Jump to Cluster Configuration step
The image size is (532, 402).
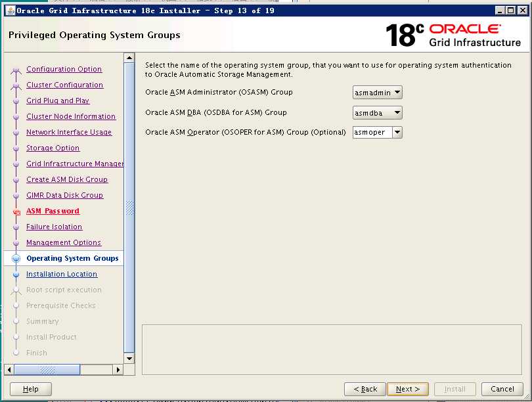[65, 85]
